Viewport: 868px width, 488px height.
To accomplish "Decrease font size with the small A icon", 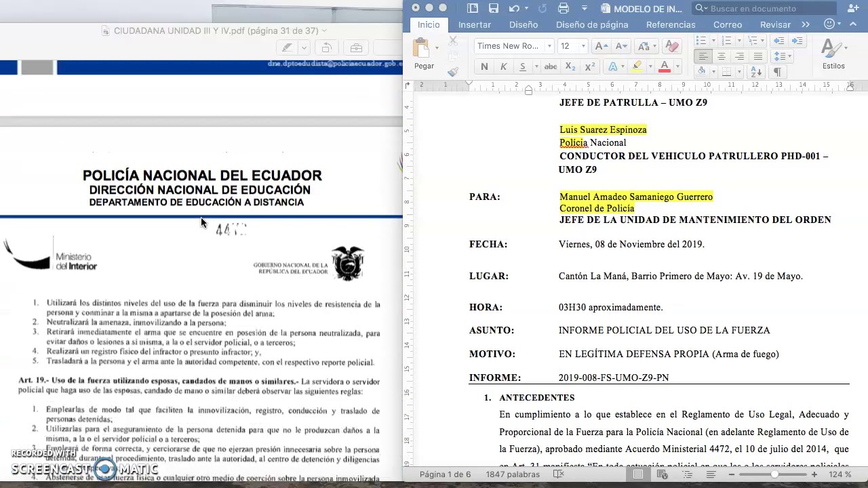I will point(620,46).
